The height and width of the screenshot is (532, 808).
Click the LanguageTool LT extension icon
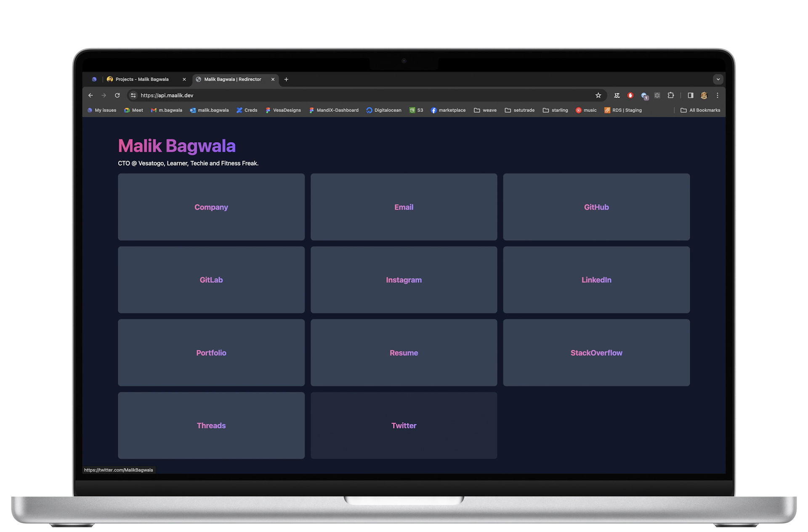pyautogui.click(x=617, y=95)
